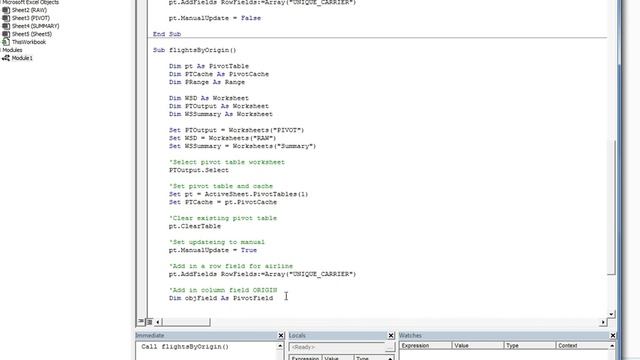This screenshot has height=360, width=640.
Task: Click the Sheet2 (RAW) worksheet icon
Action: (6, 10)
